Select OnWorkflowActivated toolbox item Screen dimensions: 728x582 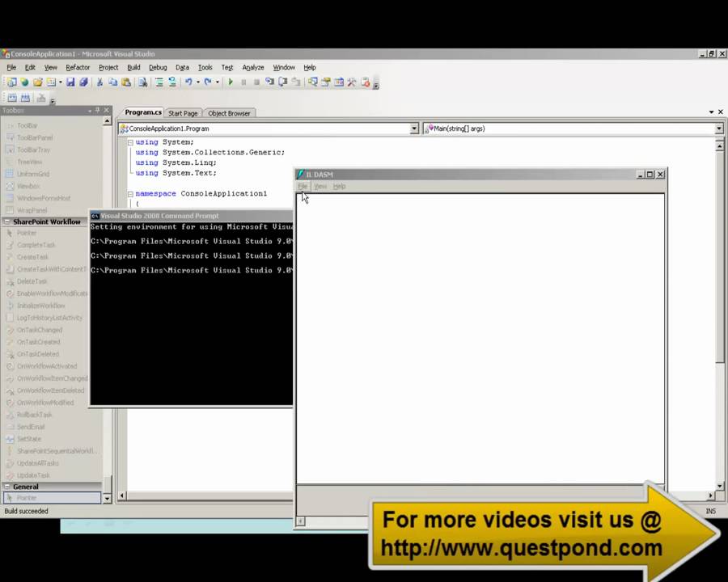click(46, 366)
